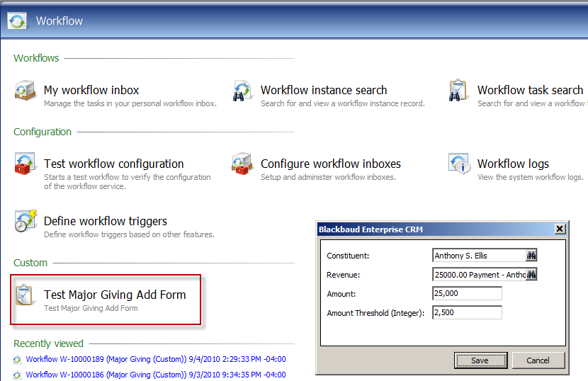Open recently viewed Workflow W-10000186 link
Viewport: 588px width, 381px height.
(156, 375)
